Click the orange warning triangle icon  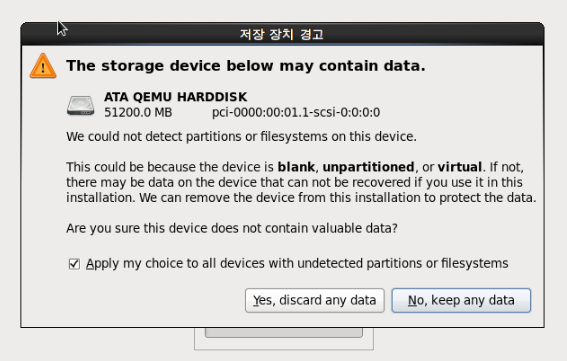click(43, 66)
